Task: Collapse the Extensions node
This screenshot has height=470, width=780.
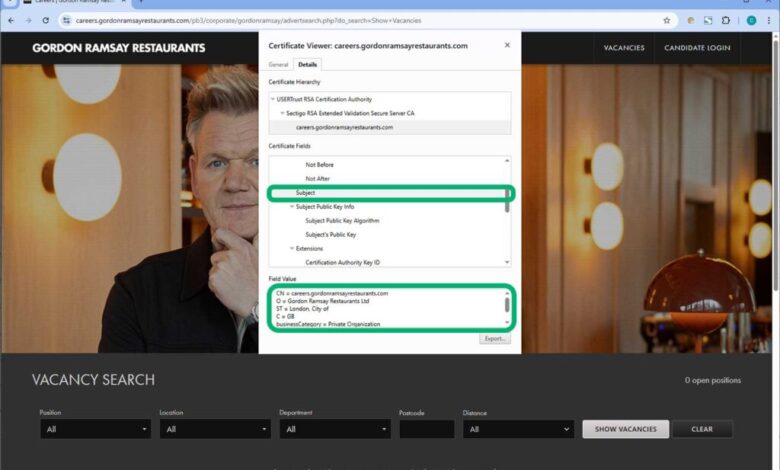Action: point(292,248)
